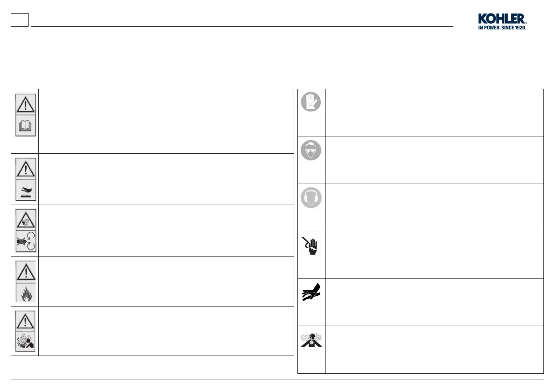The width and height of the screenshot is (557, 392).
Task: Click the blank text cell beside the glove icon
Action: coord(434,113)
